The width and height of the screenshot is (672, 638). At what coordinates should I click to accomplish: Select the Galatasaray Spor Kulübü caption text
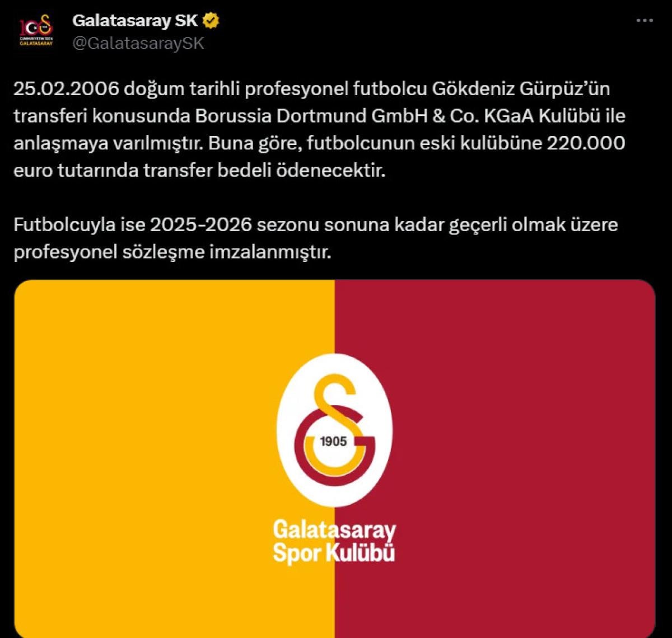click(x=334, y=542)
